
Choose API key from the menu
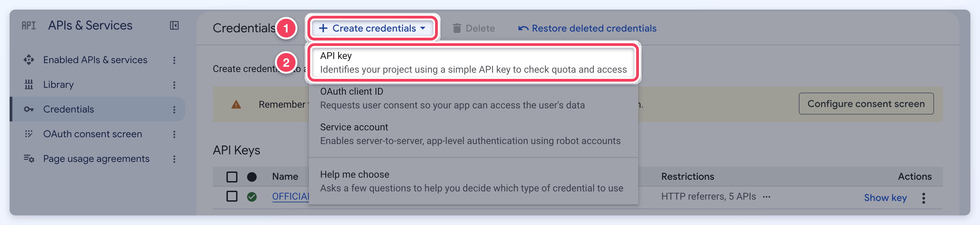click(x=473, y=63)
